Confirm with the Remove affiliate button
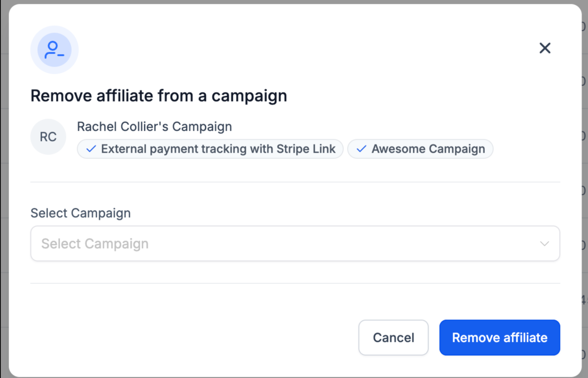Image resolution: width=588 pixels, height=378 pixels. pyautogui.click(x=499, y=338)
